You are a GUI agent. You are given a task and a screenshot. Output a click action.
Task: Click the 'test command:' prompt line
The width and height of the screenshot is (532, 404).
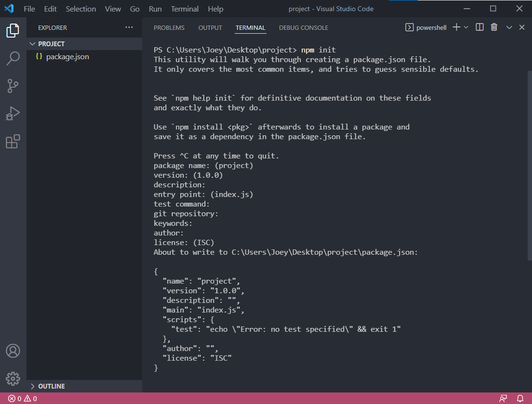(182, 204)
